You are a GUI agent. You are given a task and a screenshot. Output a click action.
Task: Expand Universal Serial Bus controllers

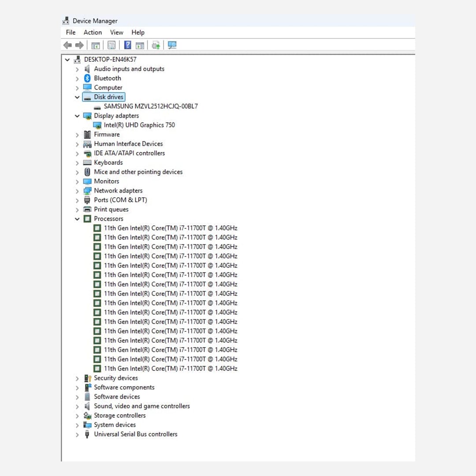(x=78, y=435)
